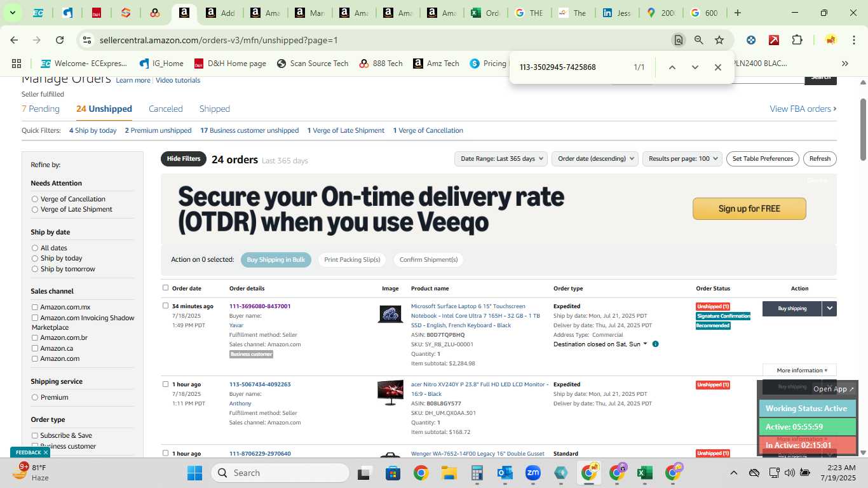Viewport: 868px width, 488px height.
Task: Go to next find result arrow
Action: coord(695,67)
